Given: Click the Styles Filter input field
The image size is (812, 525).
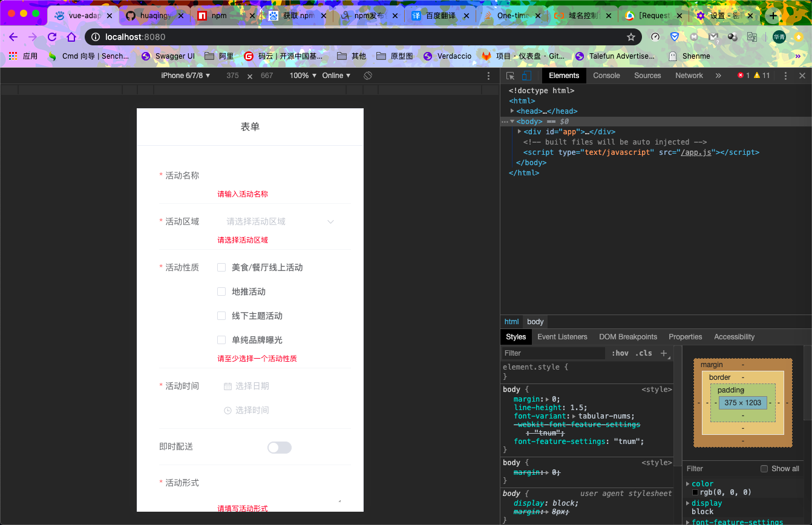Looking at the screenshot, I should (x=553, y=353).
